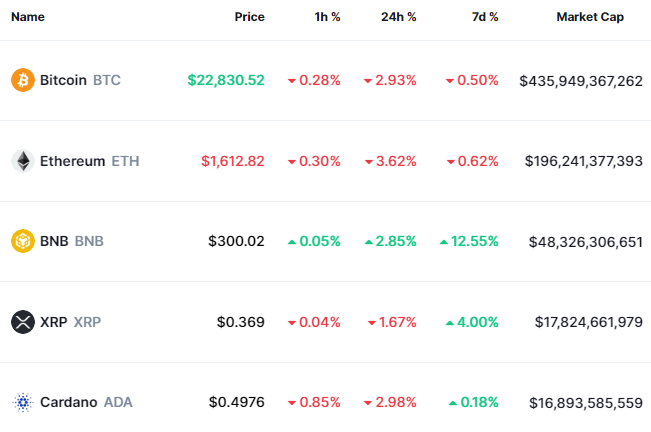
Task: Sort the table by the Name column
Action: pos(28,18)
